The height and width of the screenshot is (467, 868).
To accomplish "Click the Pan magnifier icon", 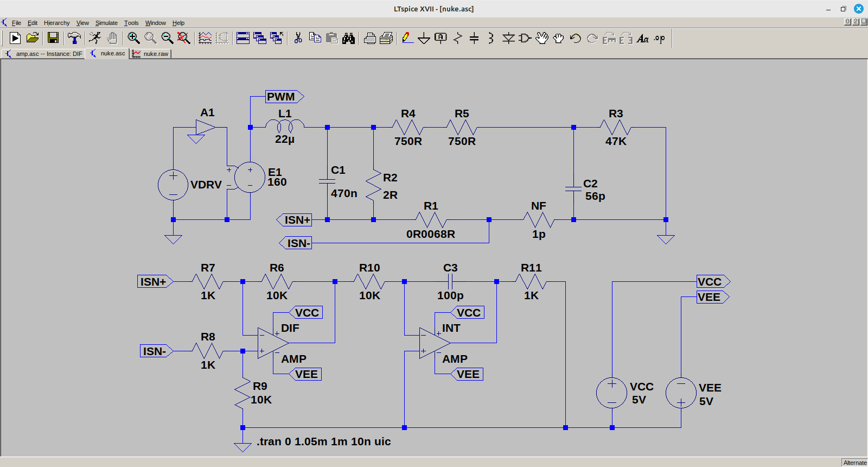I will (150, 38).
